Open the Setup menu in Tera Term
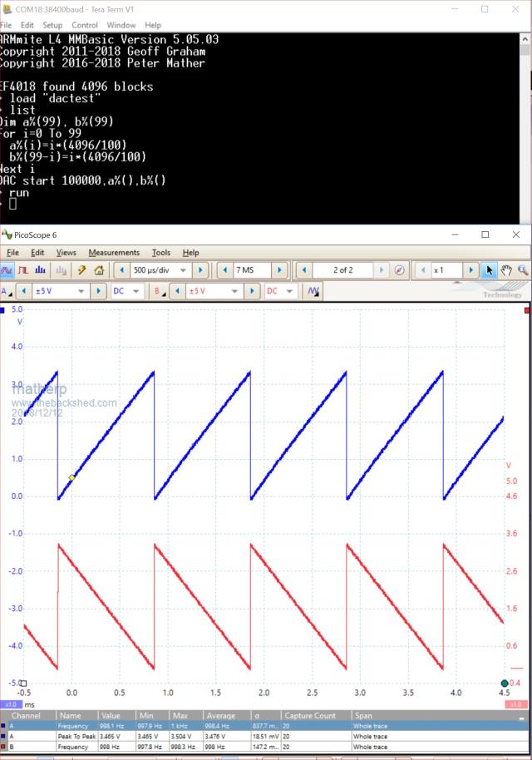Viewport: 532px width, 760px height. point(52,25)
